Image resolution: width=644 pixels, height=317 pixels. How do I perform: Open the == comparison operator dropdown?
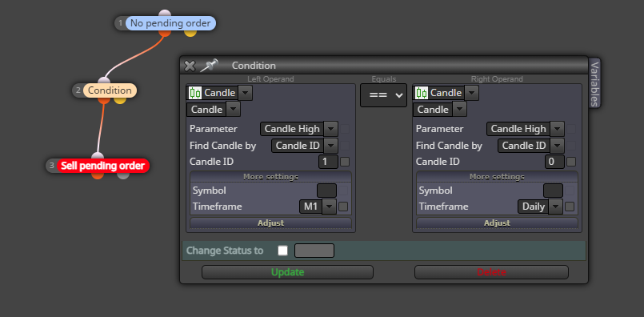tap(384, 95)
